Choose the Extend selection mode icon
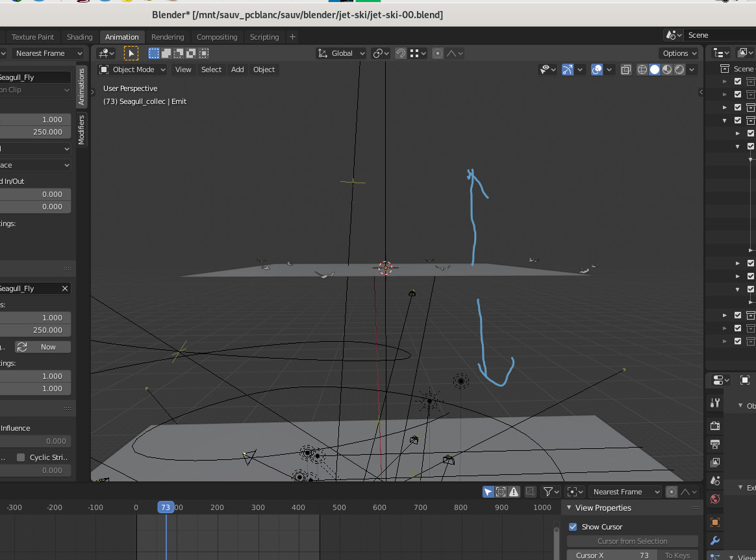This screenshot has height=560, width=756. coord(166,53)
